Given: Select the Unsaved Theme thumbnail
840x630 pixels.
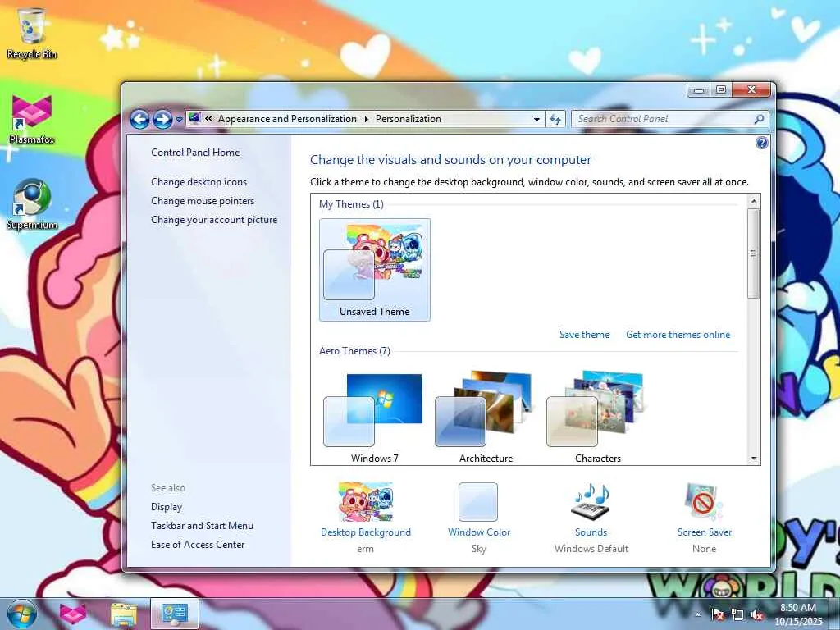Looking at the screenshot, I should click(374, 269).
